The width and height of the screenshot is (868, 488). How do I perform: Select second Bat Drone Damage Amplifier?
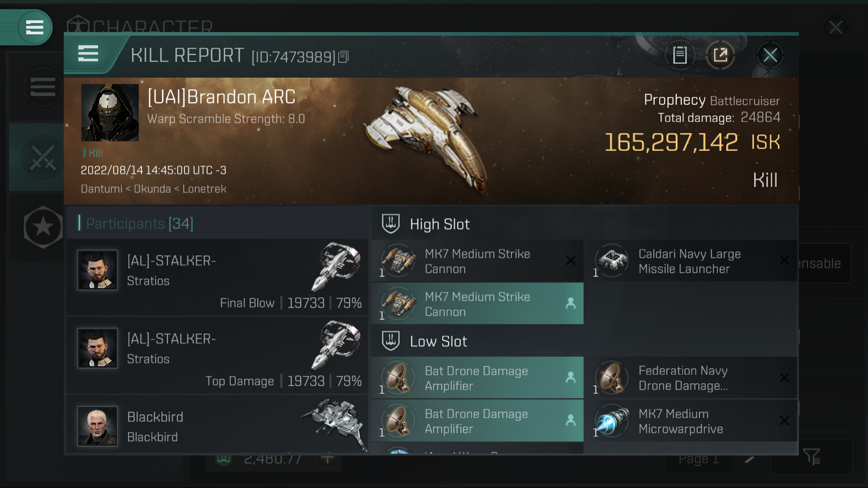477,421
